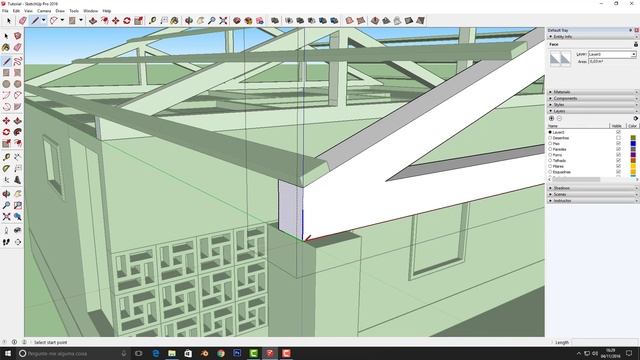The image size is (640, 360).
Task: Select the Protractor tool in left toolbar
Action: click(6, 169)
